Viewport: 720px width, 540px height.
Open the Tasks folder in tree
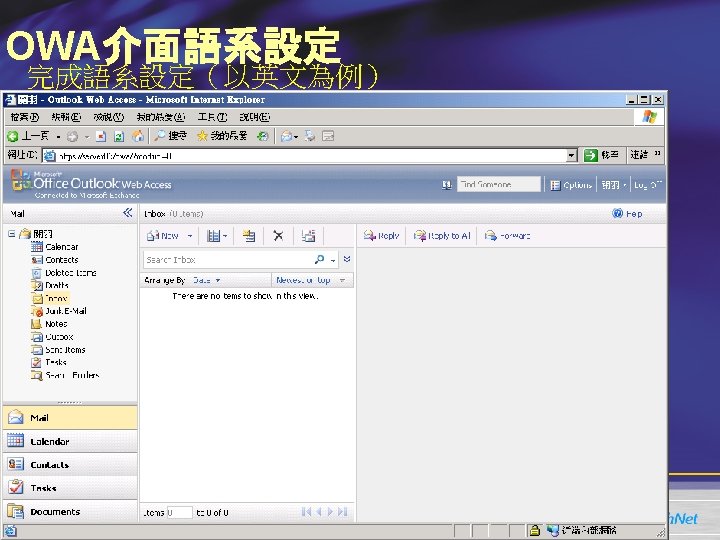49,362
